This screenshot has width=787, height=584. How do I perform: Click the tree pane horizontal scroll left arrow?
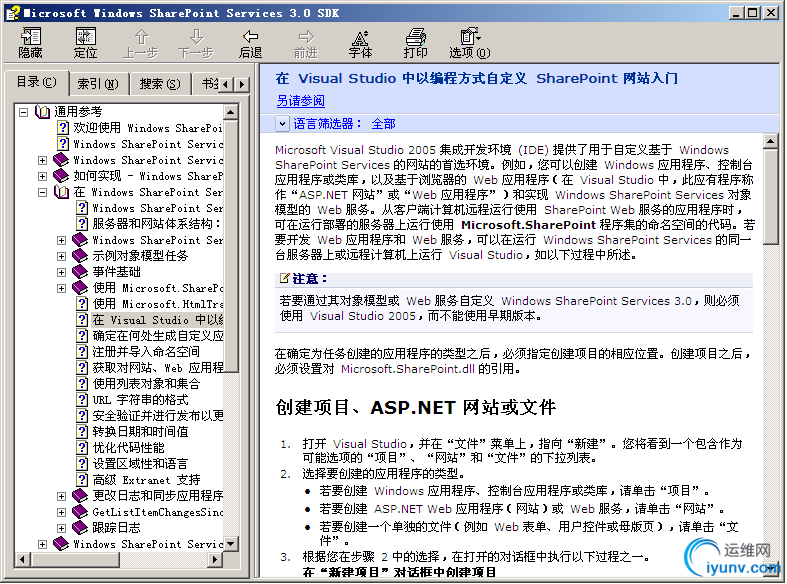[x=22, y=559]
